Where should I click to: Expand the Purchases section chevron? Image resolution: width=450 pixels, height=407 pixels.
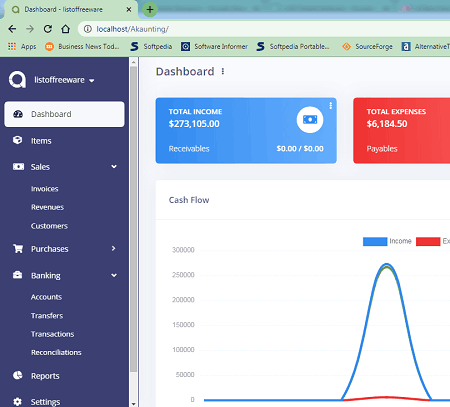(114, 248)
